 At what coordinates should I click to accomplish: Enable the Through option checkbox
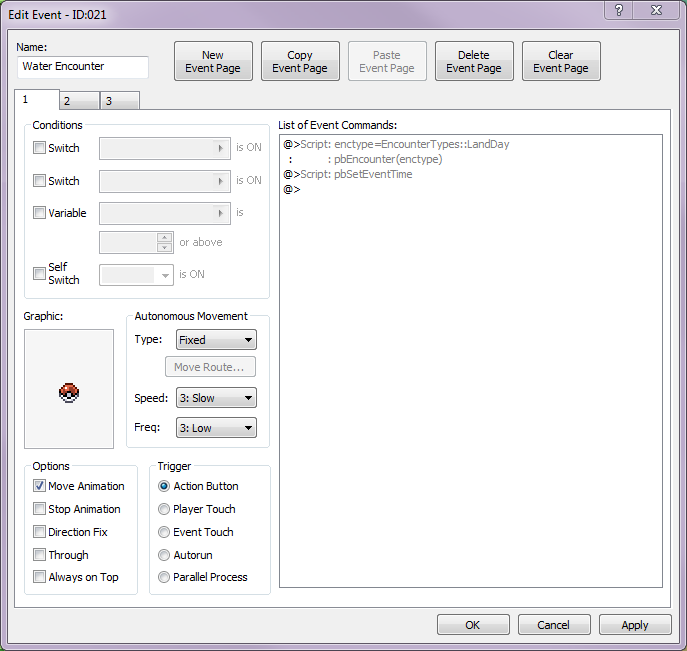(x=40, y=555)
